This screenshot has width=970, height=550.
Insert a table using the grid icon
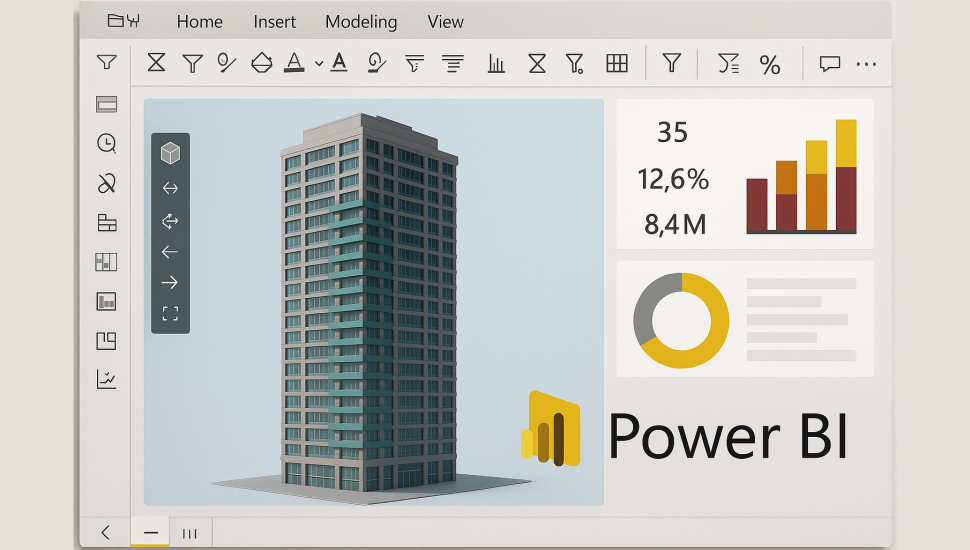[617, 63]
